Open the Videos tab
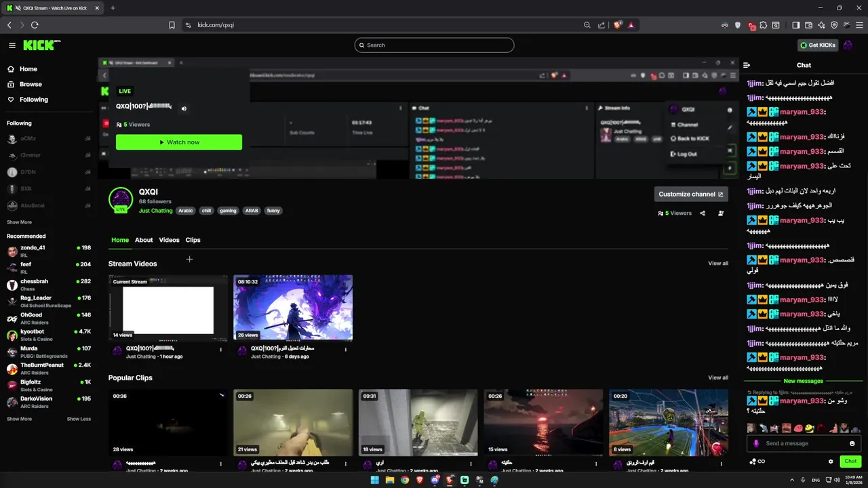 pyautogui.click(x=170, y=240)
